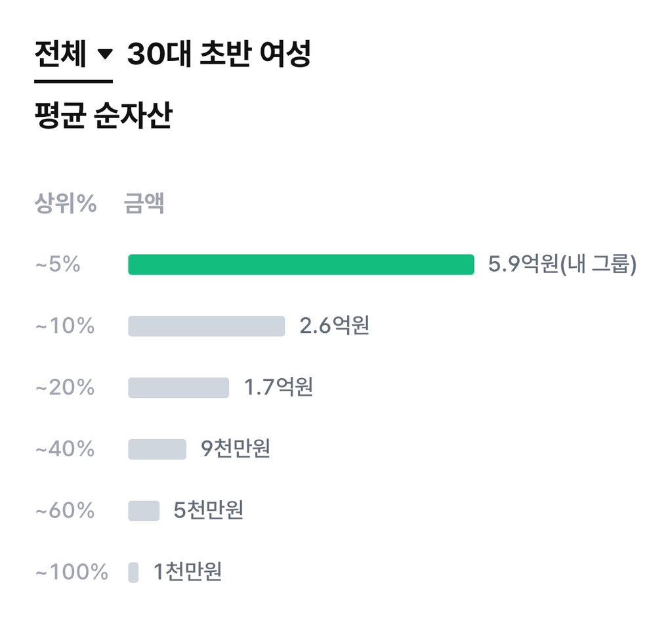Select the 전체 filter label
This screenshot has width=672, height=625.
[60, 55]
